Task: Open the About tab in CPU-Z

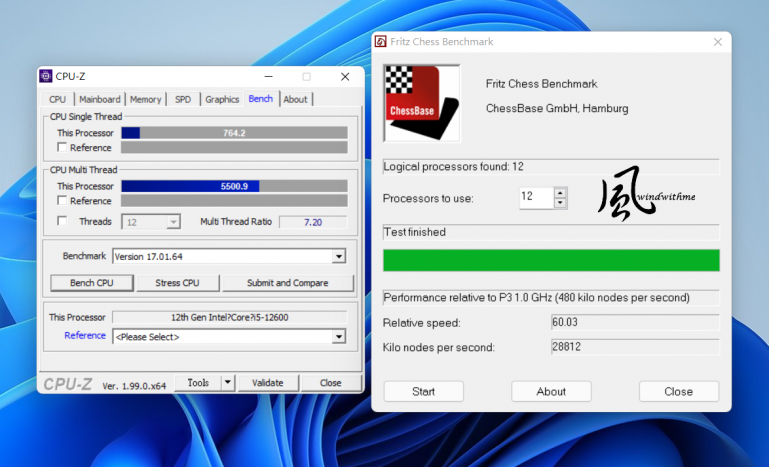Action: 295,99
